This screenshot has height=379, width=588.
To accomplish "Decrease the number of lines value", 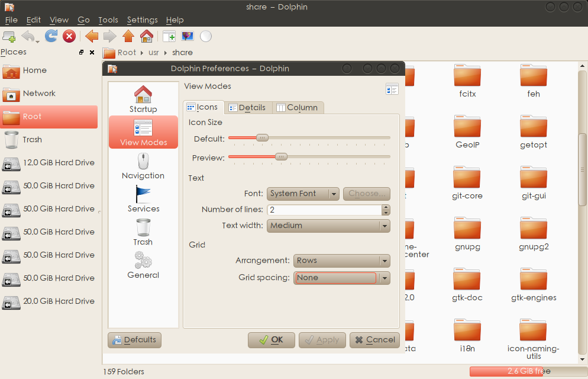I will point(386,213).
